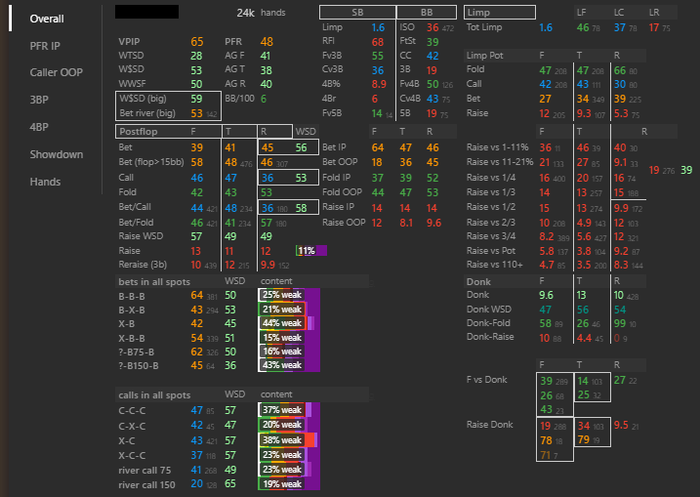Open the PFR IP section
The height and width of the screenshot is (497, 700).
pyautogui.click(x=45, y=46)
